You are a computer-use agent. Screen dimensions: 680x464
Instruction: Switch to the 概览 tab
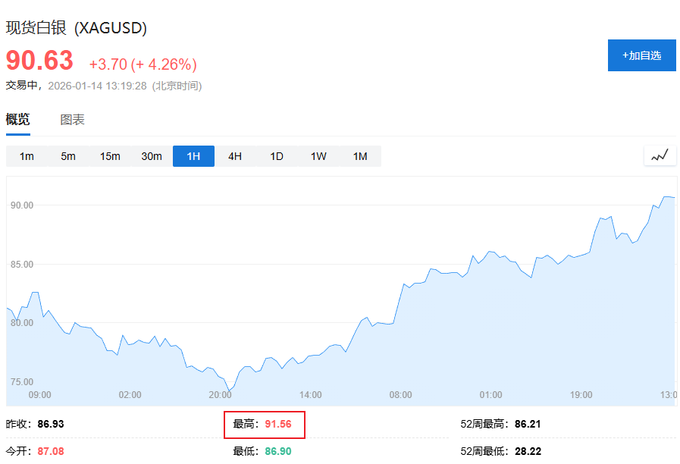(x=18, y=120)
